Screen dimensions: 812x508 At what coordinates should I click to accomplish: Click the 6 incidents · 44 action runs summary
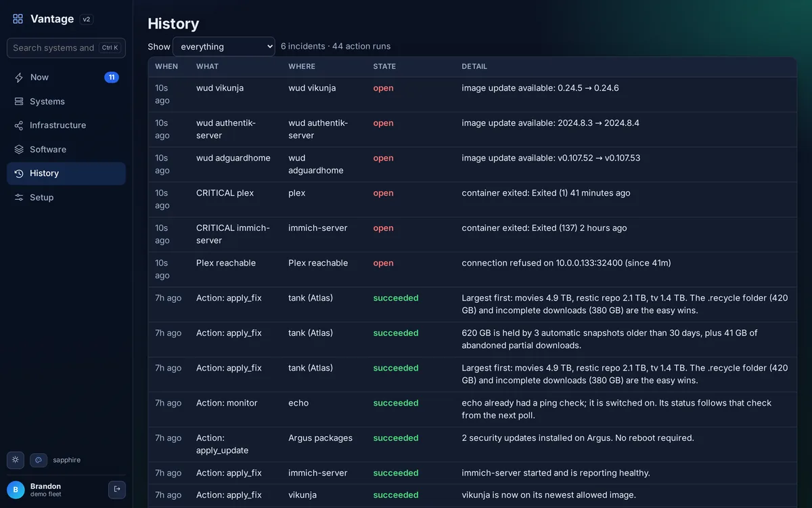[x=336, y=47]
